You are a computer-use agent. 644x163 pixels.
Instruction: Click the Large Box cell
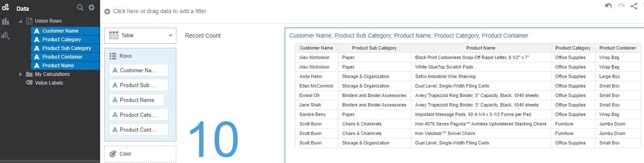618,76
